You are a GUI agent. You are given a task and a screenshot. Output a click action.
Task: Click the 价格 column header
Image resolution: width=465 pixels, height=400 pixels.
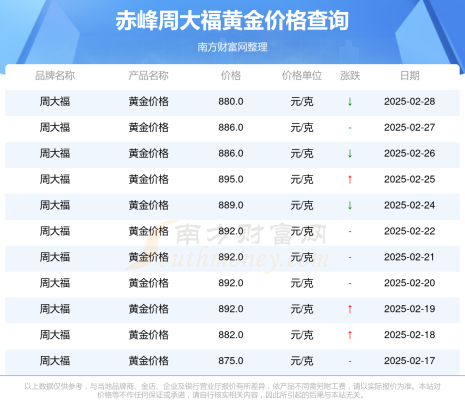pos(231,76)
